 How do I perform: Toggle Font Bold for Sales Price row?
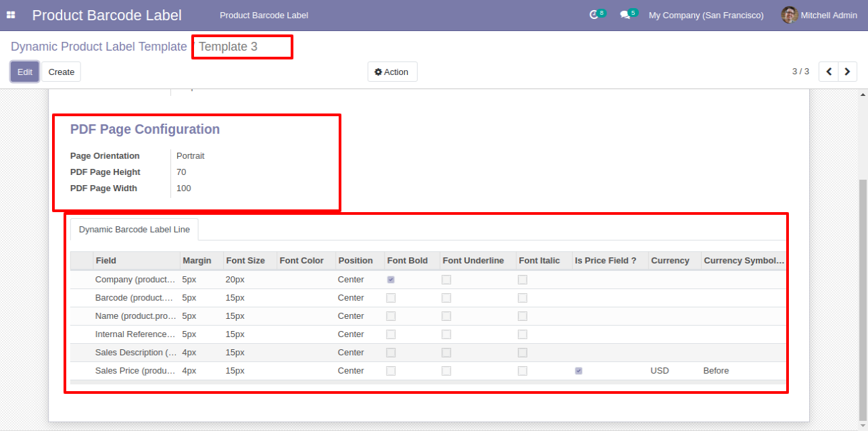391,371
